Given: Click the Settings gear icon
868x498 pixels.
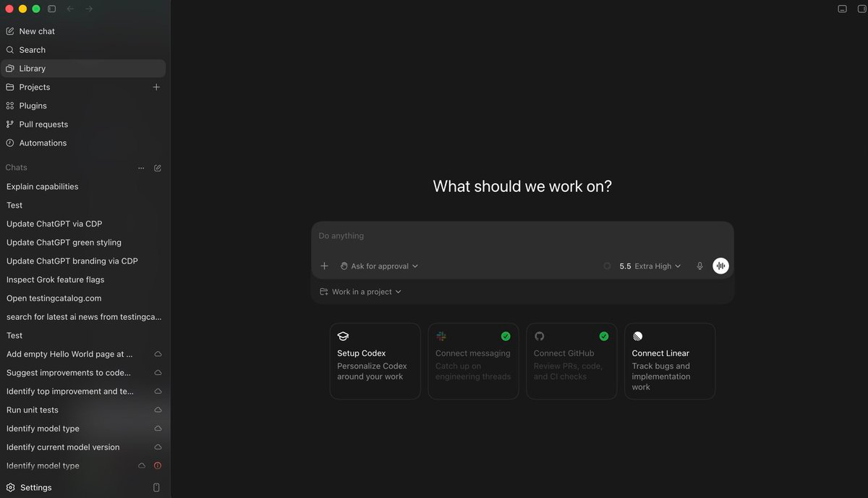Looking at the screenshot, I should click(11, 488).
